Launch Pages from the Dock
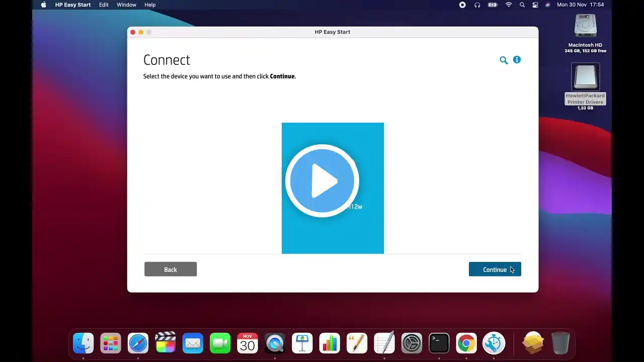This screenshot has height=362, width=644. [357, 343]
